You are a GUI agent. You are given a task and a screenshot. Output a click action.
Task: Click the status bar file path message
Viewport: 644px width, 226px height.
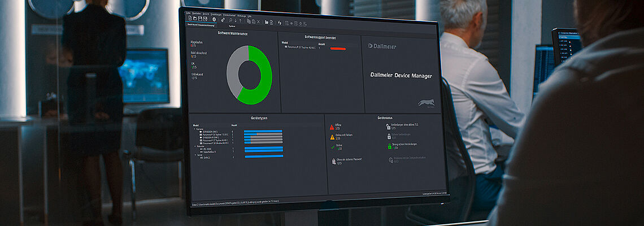pos(236,202)
